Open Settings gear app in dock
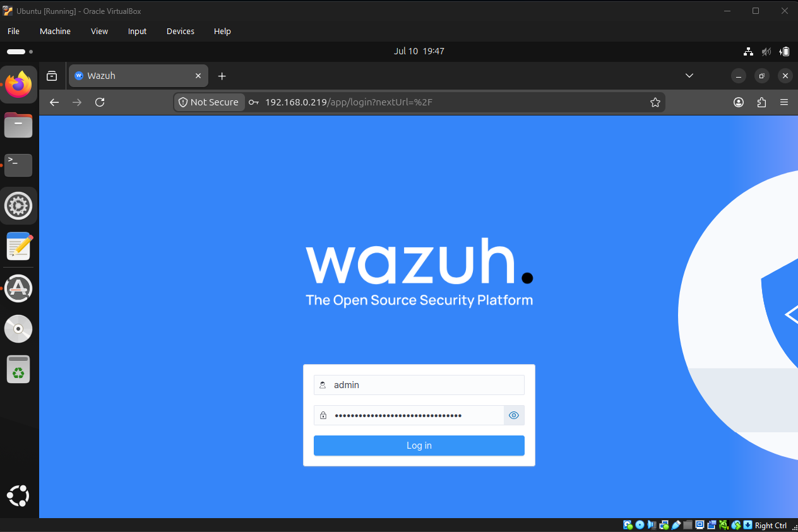Viewport: 798px width, 532px height. point(18,206)
